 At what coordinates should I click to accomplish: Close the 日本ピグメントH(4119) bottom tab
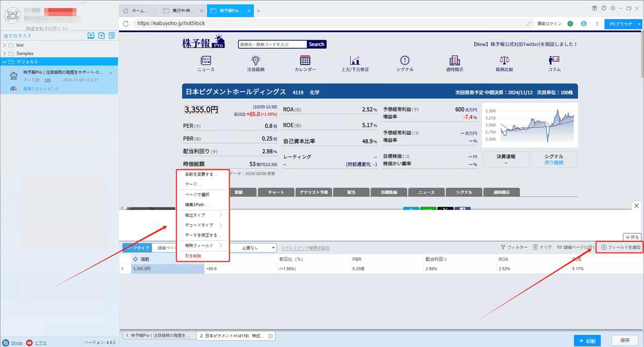pos(270,336)
